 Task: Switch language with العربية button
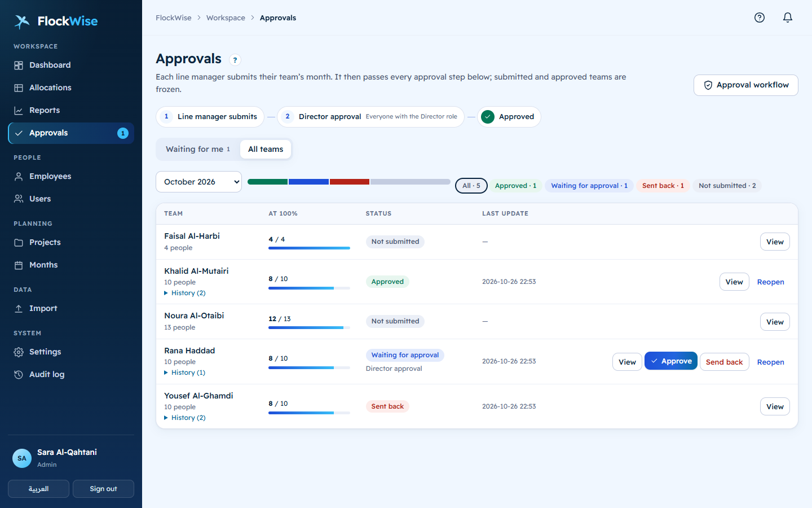38,489
